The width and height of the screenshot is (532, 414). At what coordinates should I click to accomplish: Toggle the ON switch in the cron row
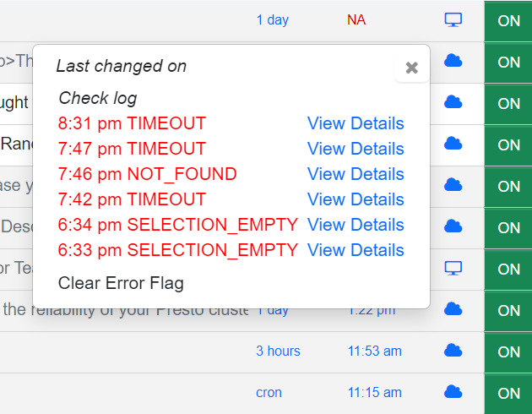pyautogui.click(x=508, y=393)
